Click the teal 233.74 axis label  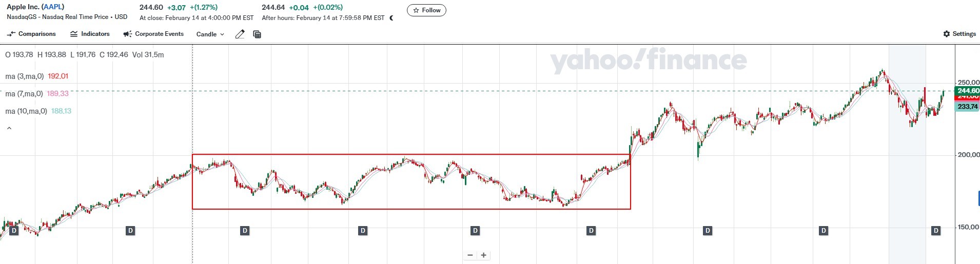(967, 107)
